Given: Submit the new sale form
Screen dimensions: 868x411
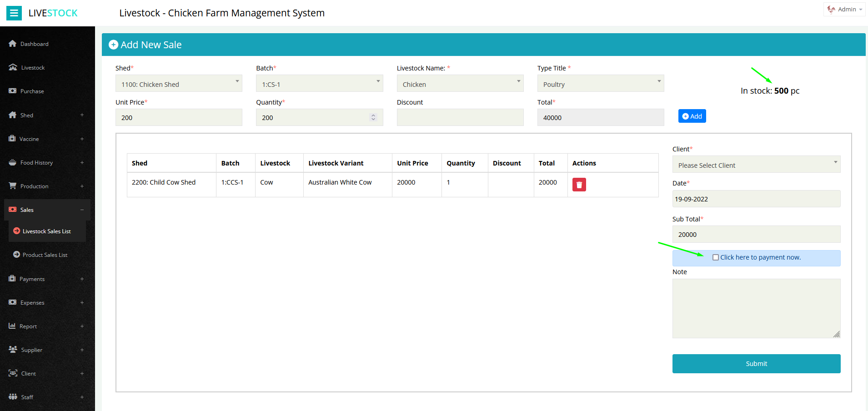Looking at the screenshot, I should [x=756, y=364].
